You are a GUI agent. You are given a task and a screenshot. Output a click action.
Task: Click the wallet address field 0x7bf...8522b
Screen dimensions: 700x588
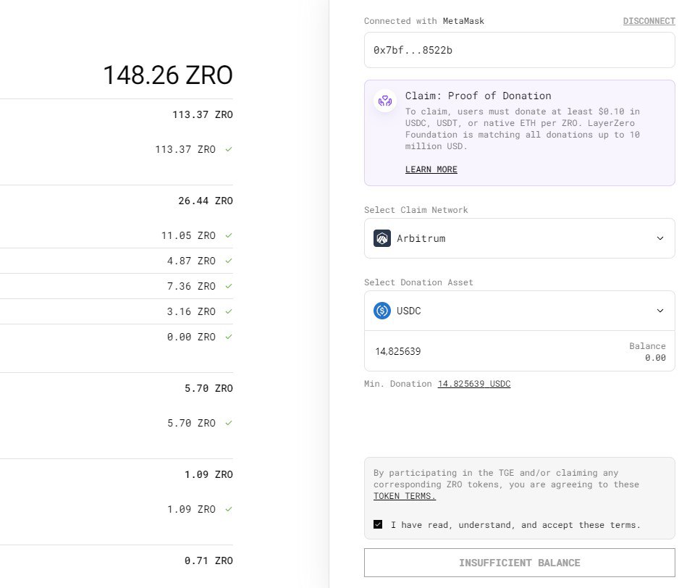[520, 50]
